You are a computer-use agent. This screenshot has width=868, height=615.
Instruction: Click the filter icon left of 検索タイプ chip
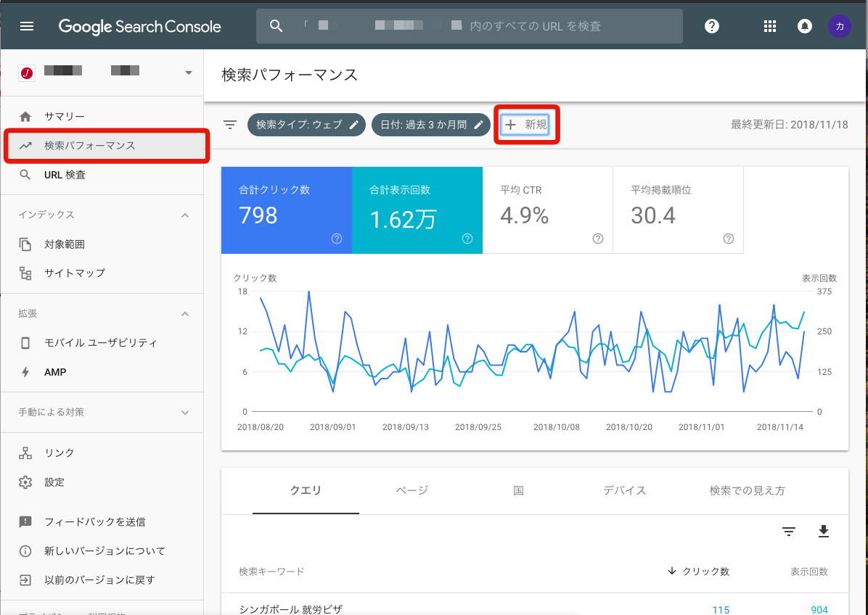[230, 125]
